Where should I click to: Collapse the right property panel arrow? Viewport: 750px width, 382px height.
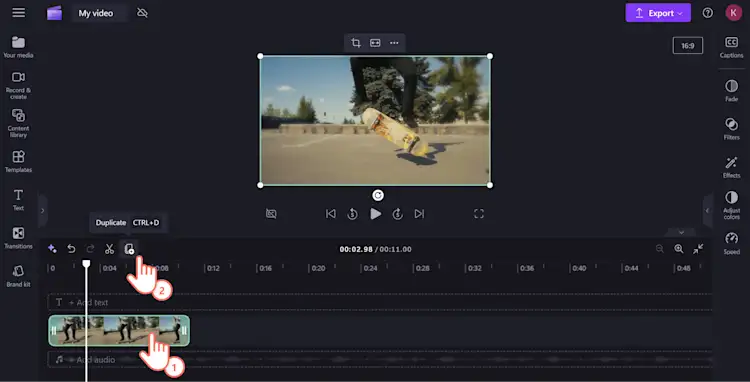click(x=707, y=210)
